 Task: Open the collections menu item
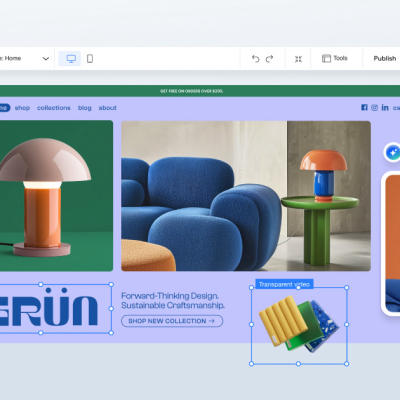coord(54,108)
